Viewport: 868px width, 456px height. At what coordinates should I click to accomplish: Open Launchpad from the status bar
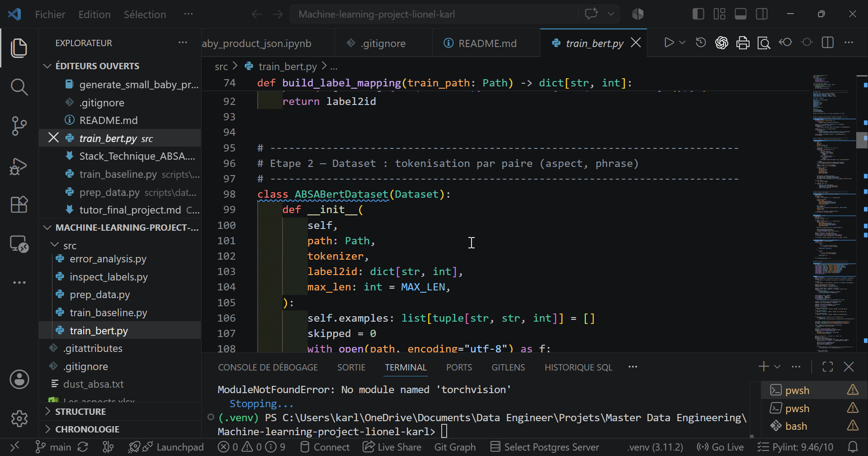coord(166,447)
